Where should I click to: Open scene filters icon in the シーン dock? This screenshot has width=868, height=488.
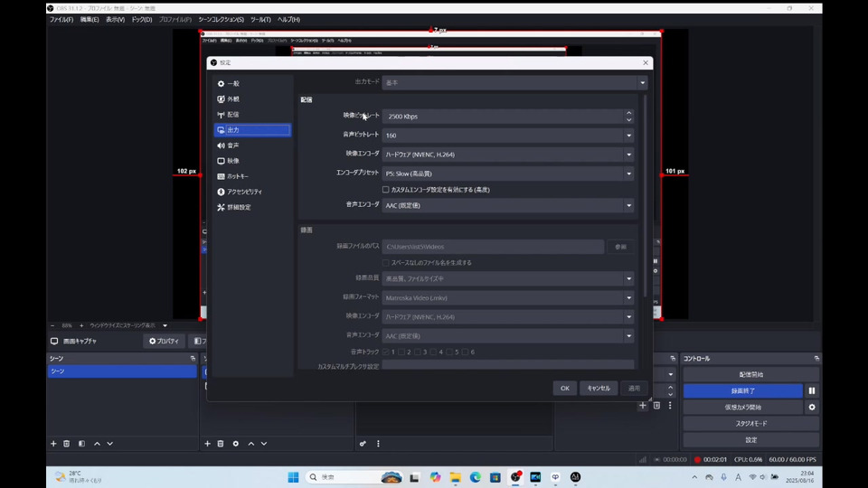point(82,444)
